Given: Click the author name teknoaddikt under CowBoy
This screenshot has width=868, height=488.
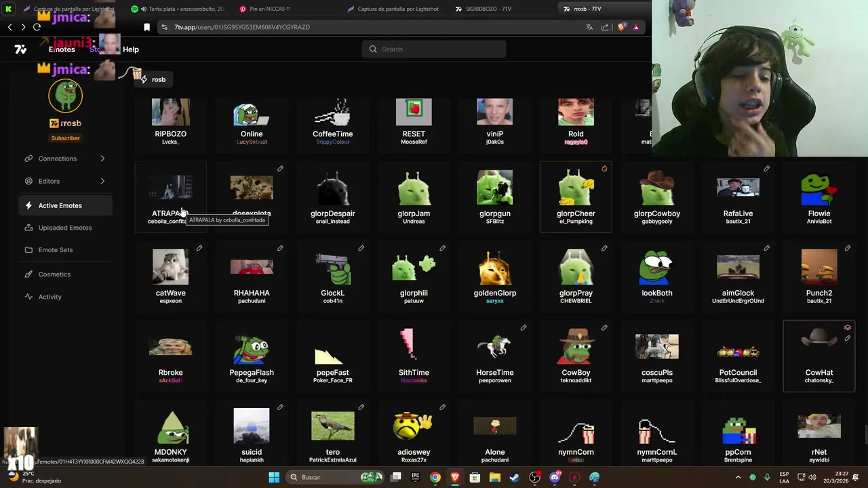Looking at the screenshot, I should pos(576,380).
